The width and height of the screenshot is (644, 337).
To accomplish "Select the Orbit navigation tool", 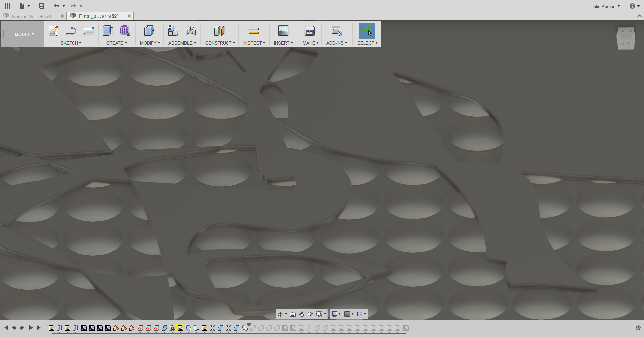I will click(280, 314).
